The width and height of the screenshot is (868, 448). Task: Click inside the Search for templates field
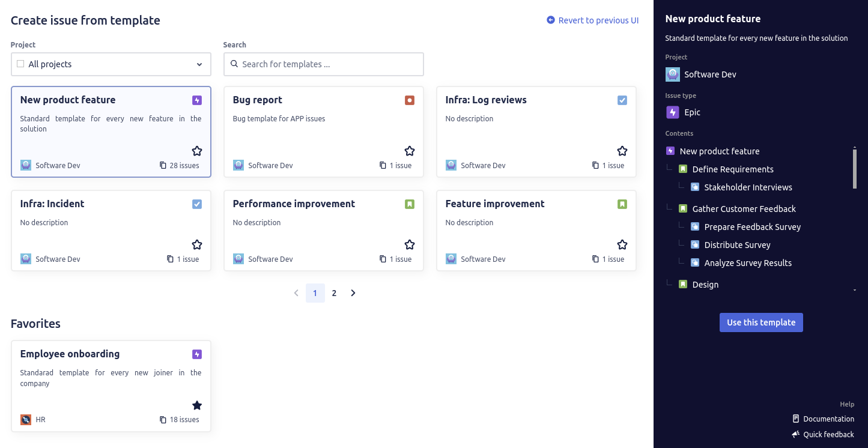click(324, 64)
